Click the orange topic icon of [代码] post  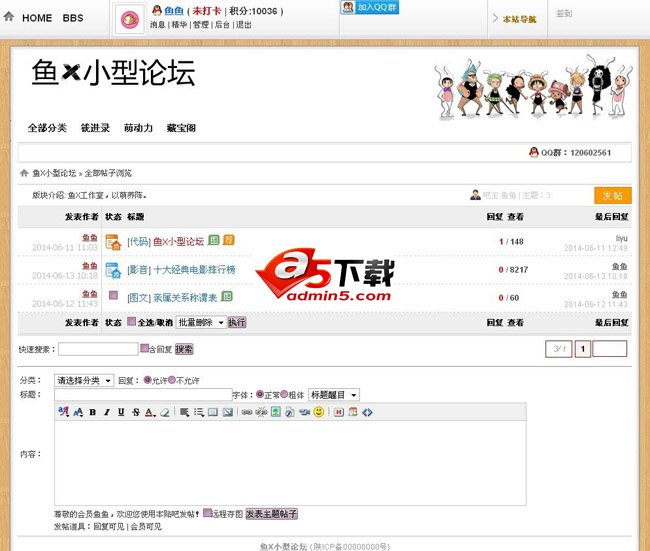click(x=113, y=242)
